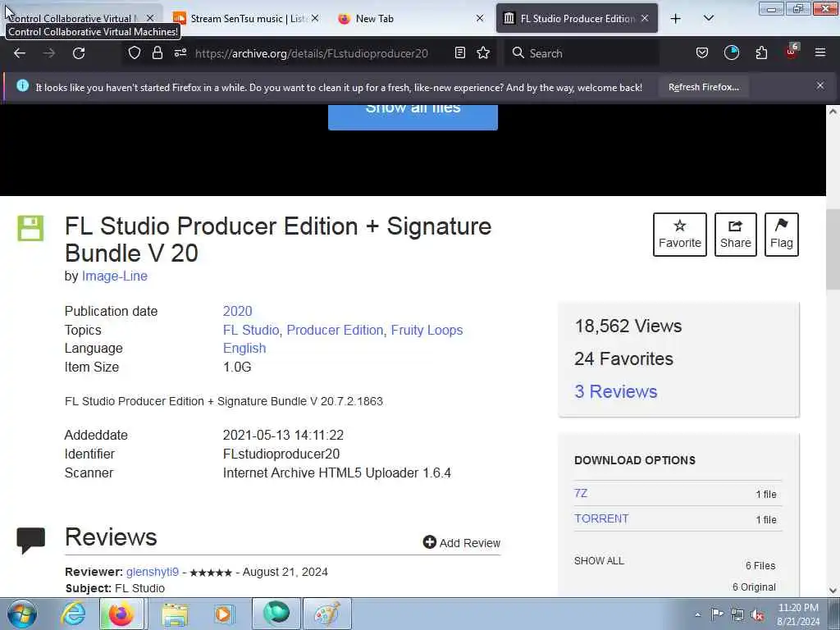Open a new tab with the plus button
The width and height of the screenshot is (840, 630).
click(676, 19)
